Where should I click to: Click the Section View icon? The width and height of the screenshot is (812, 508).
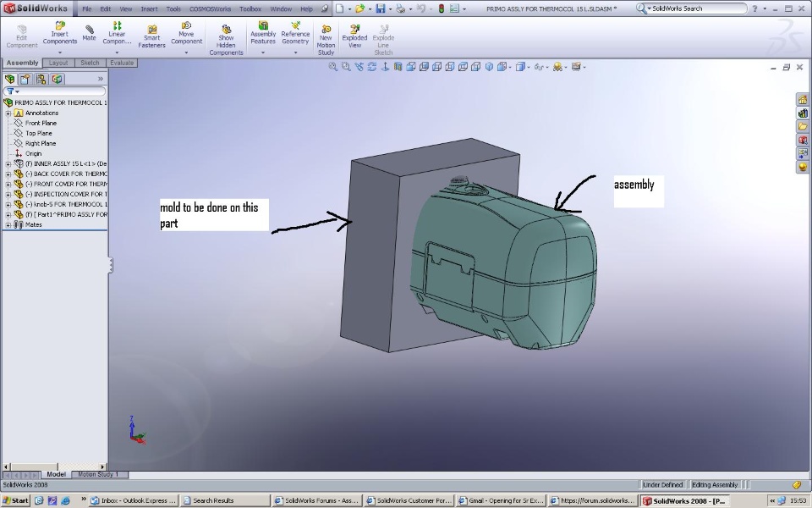(398, 67)
